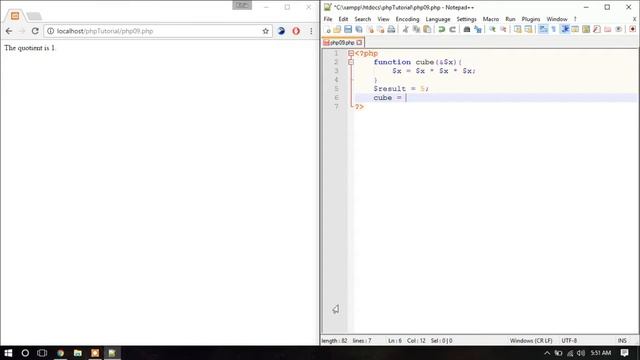Screen dimensions: 640x360
Task: Click the Close document toolbar icon
Action: 370,29
